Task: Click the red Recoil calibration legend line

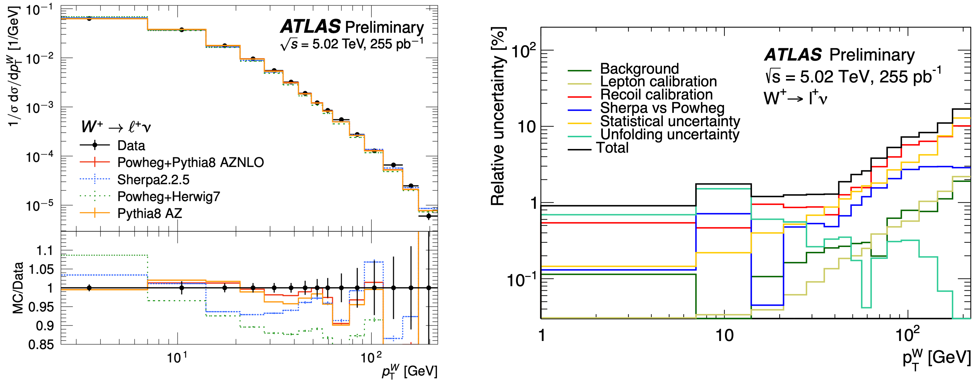Action: (x=579, y=97)
